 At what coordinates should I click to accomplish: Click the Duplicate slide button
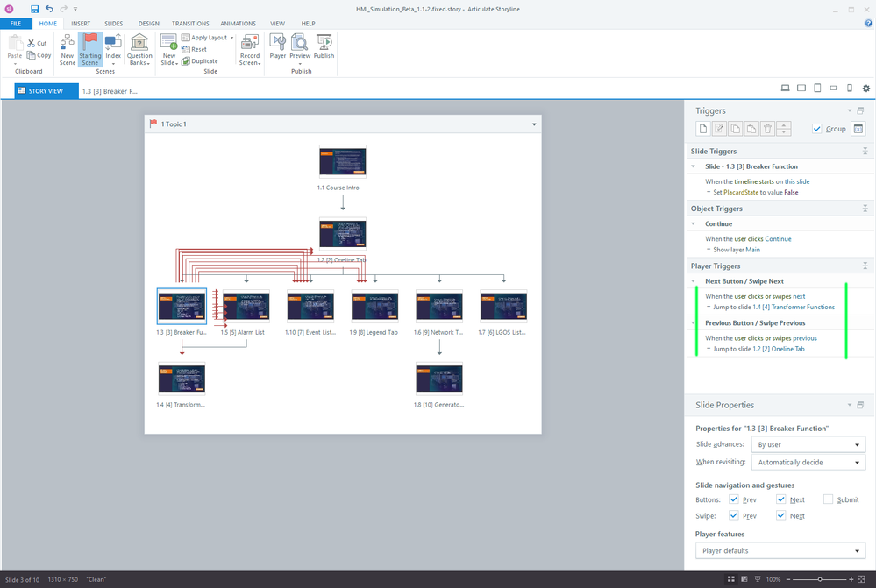[199, 61]
